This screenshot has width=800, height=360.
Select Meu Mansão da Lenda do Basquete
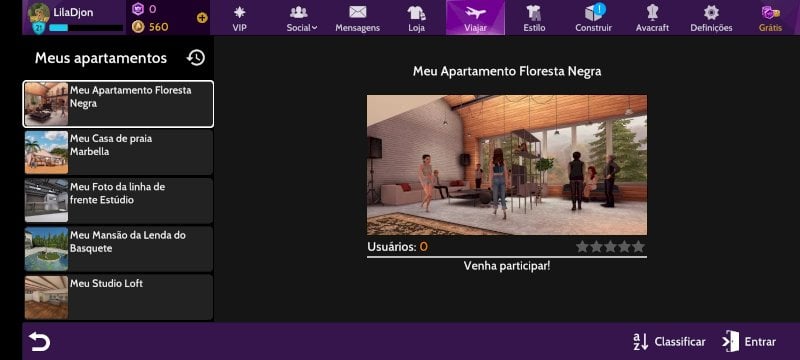tap(118, 249)
